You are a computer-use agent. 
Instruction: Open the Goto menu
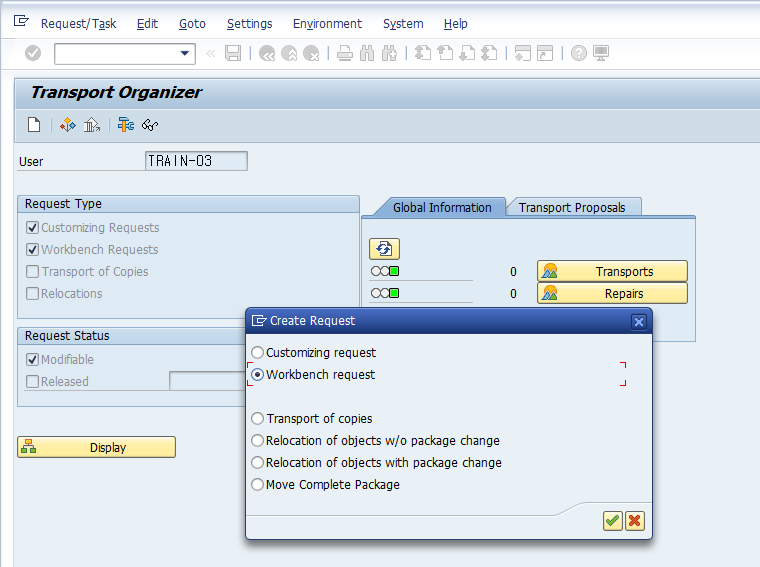click(x=192, y=24)
